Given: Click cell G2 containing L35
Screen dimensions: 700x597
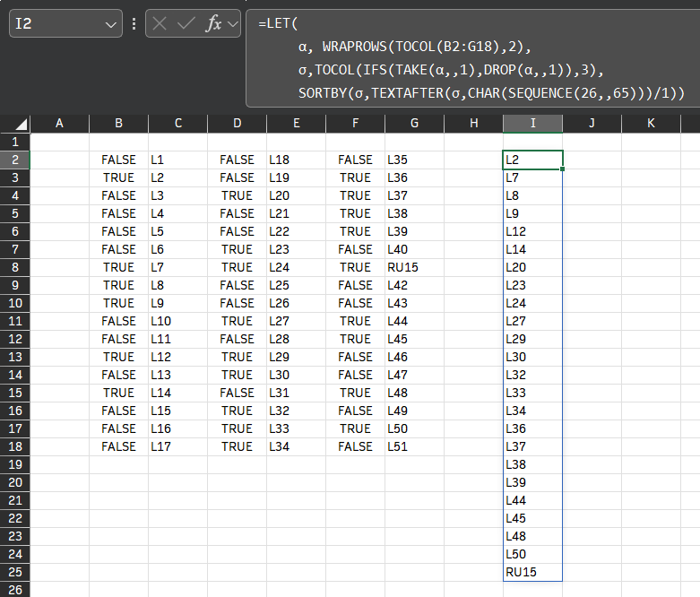Looking at the screenshot, I should click(414, 160).
